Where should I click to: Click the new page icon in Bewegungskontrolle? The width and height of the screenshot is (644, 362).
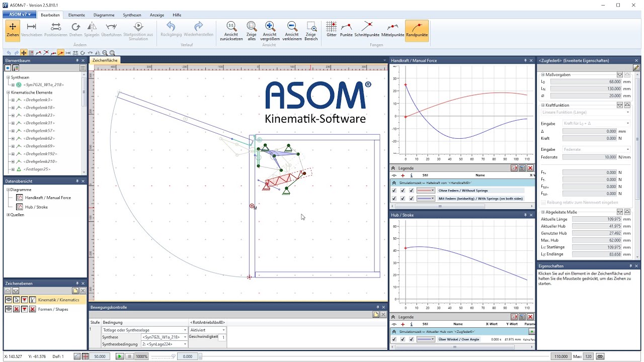pyautogui.click(x=376, y=314)
